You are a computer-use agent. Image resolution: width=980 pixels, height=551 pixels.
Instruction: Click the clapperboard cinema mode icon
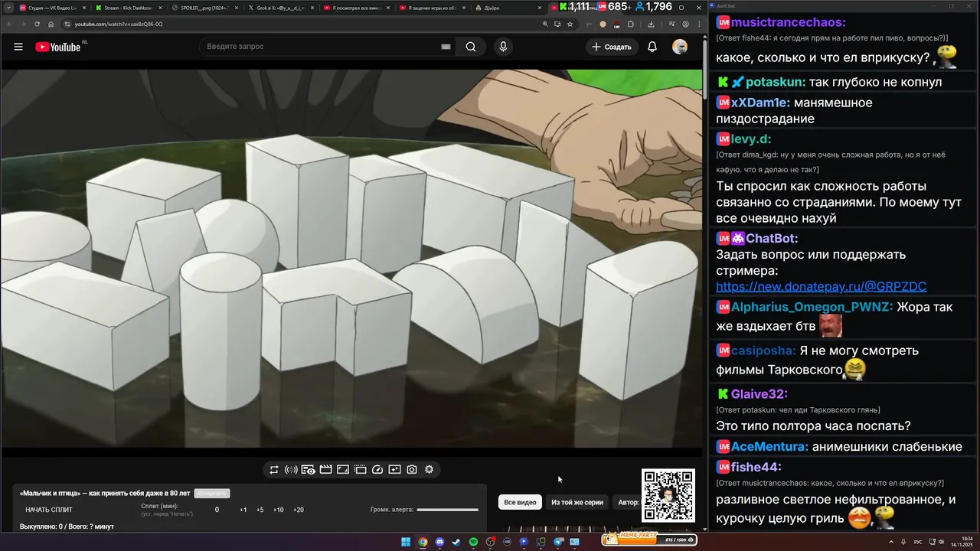coord(325,470)
